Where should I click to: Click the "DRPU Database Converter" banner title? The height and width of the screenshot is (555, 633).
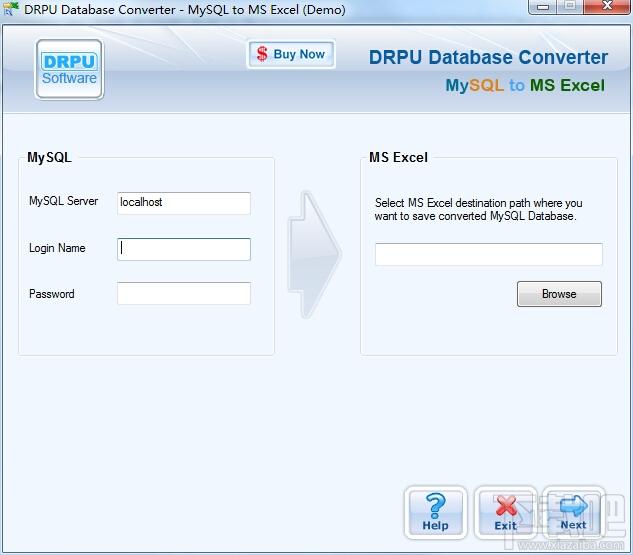(x=488, y=57)
